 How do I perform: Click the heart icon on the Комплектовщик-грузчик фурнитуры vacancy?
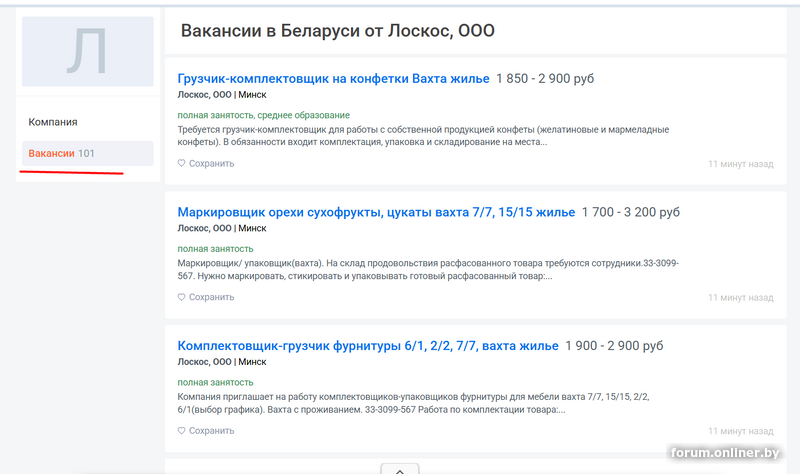click(182, 431)
